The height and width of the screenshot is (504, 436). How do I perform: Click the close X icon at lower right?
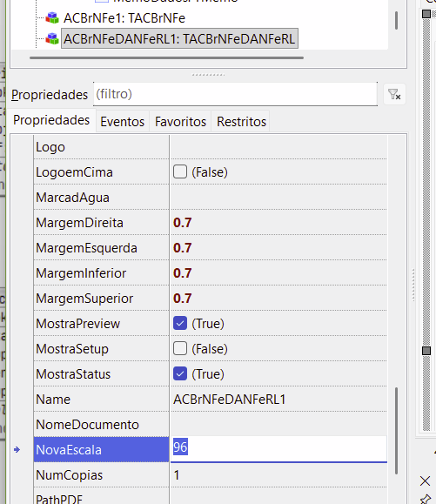click(x=425, y=481)
